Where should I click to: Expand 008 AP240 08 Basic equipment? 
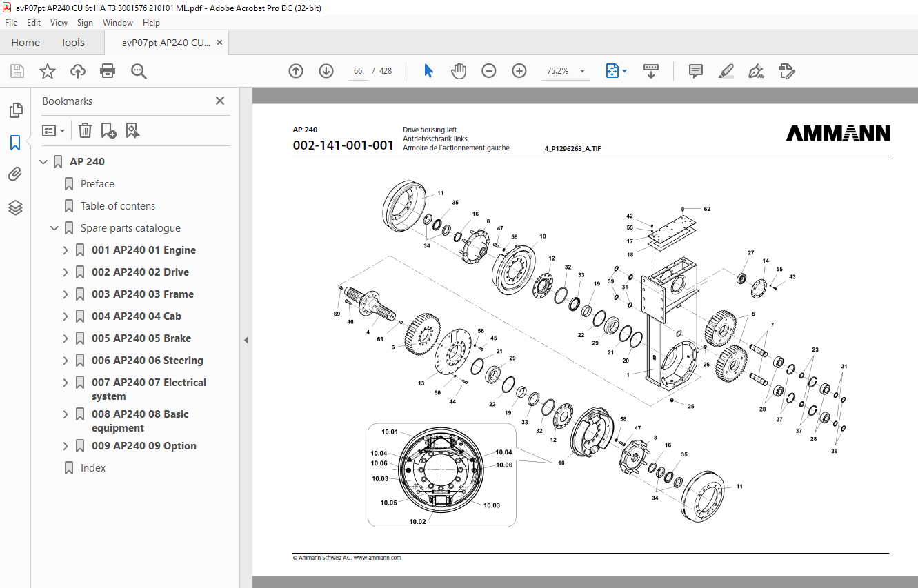pyautogui.click(x=66, y=414)
